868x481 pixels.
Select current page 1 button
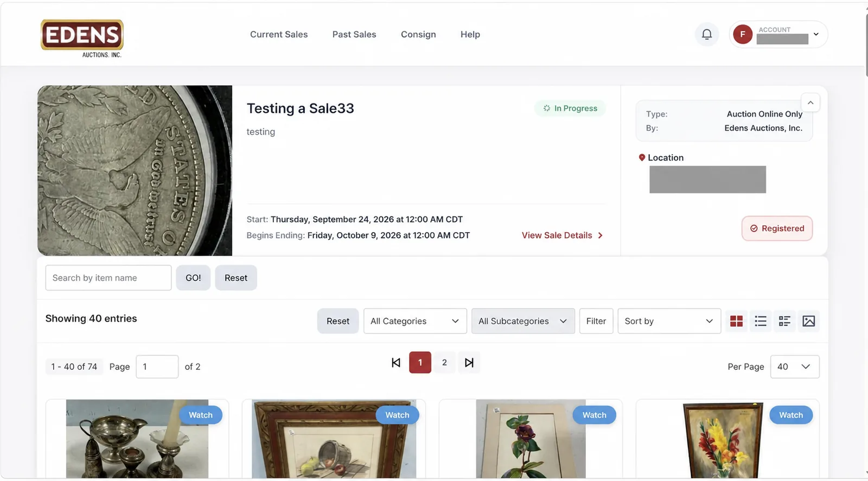click(x=420, y=362)
